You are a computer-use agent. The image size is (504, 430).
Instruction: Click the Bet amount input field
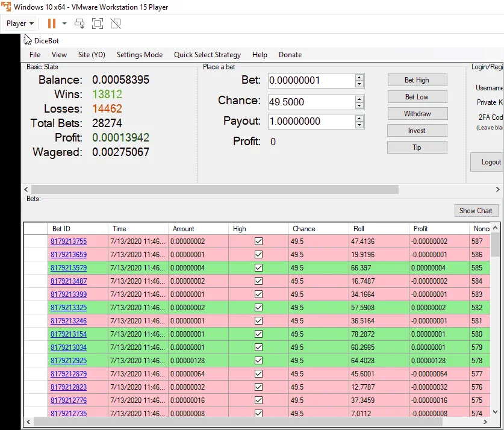311,80
